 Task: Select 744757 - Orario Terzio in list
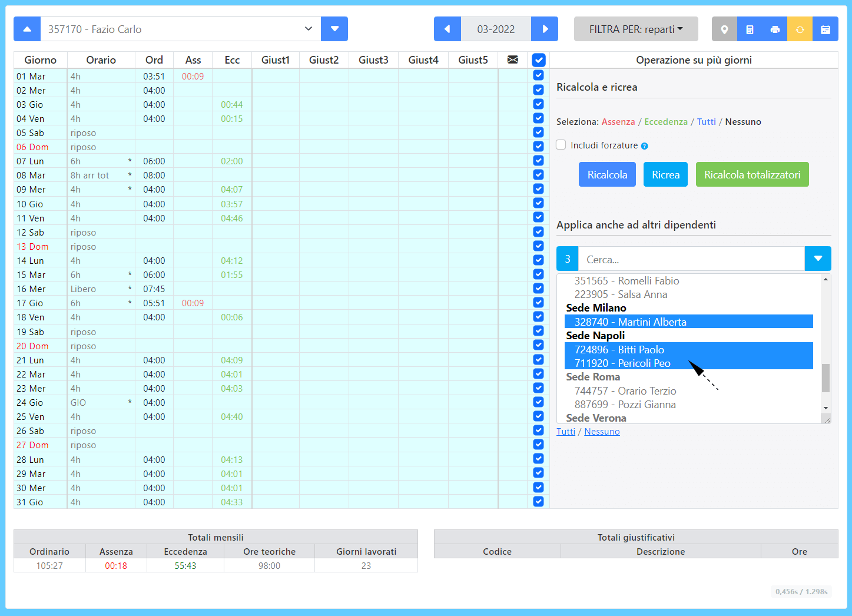pyautogui.click(x=688, y=390)
